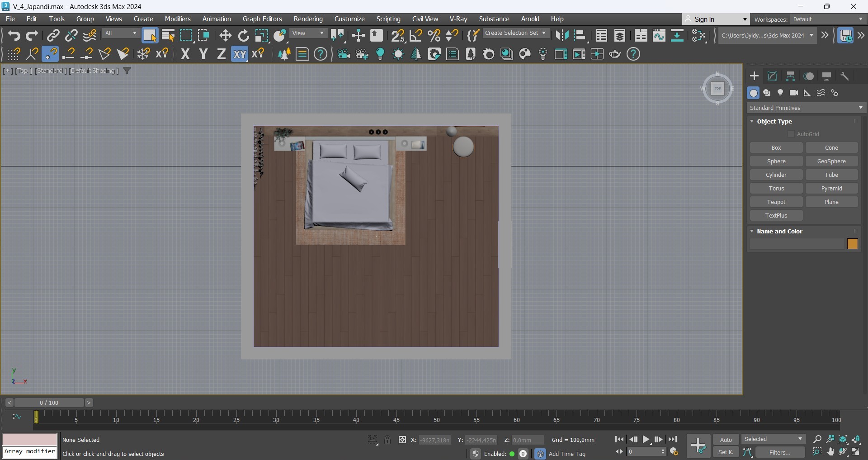Select the Select and Rotate tool

(x=243, y=36)
